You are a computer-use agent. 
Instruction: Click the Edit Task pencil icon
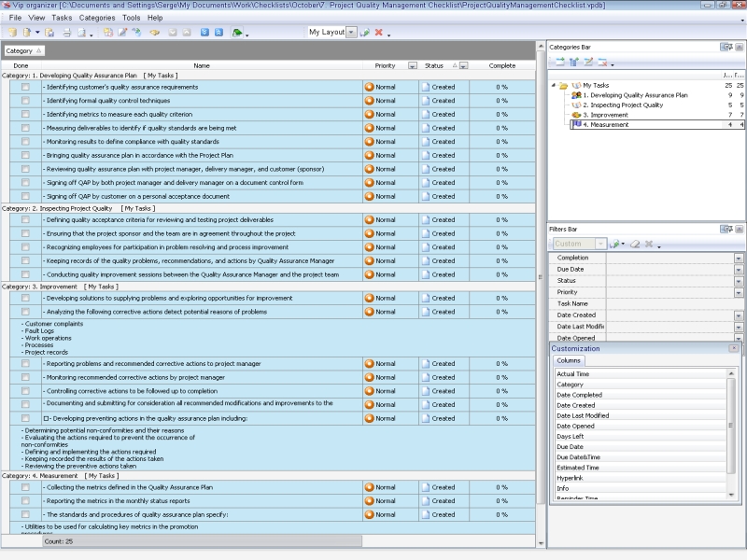click(122, 33)
